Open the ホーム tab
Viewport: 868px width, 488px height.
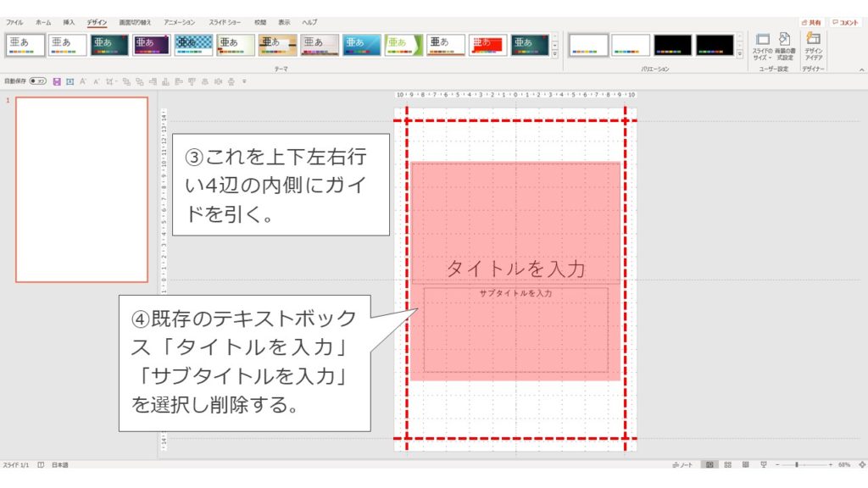point(43,23)
